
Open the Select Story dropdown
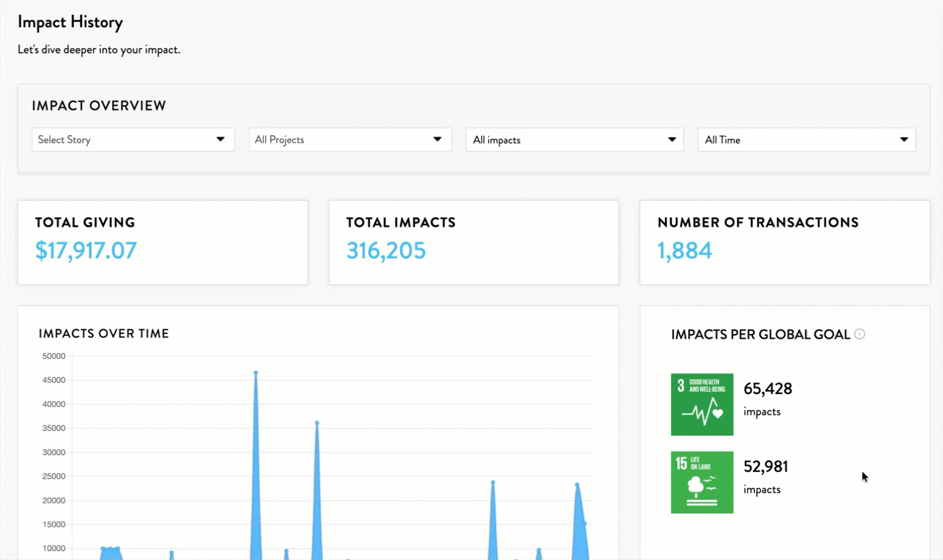click(x=133, y=139)
